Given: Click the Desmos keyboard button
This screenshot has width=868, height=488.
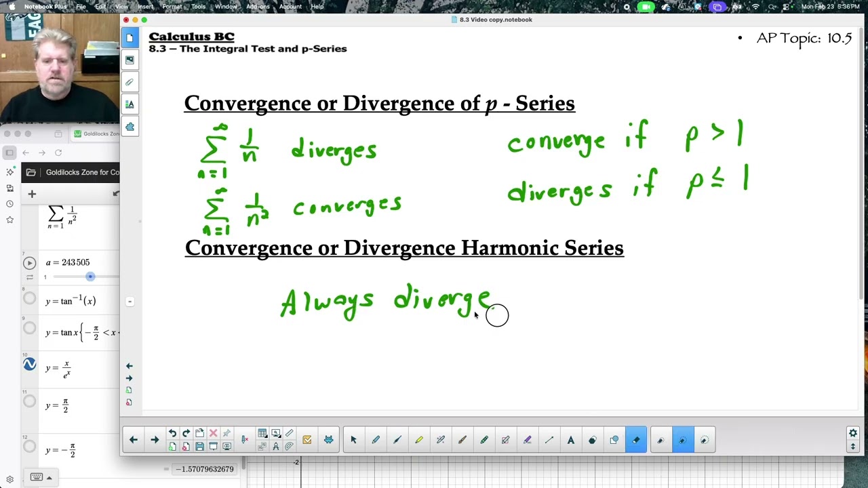Looking at the screenshot, I should pyautogui.click(x=37, y=477).
